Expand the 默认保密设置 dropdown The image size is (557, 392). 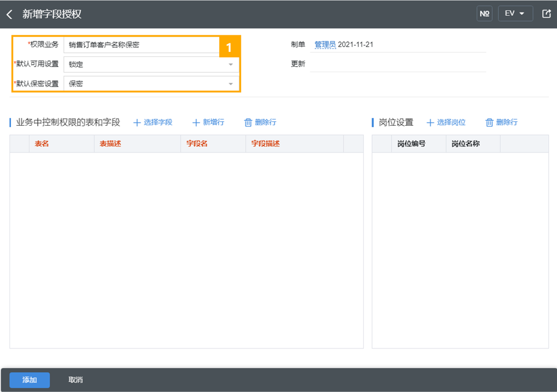coord(231,84)
